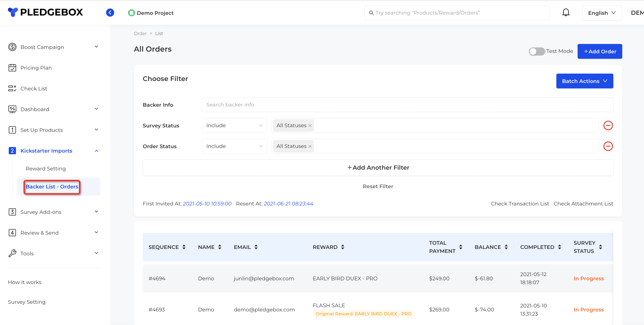The width and height of the screenshot is (644, 325).
Task: Open Survey Setting link
Action: tap(27, 302)
